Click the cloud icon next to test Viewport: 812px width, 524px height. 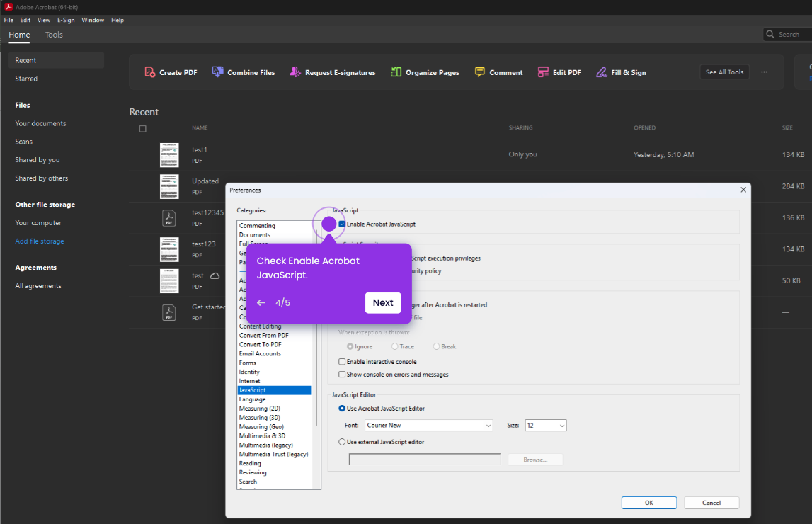[x=215, y=275]
